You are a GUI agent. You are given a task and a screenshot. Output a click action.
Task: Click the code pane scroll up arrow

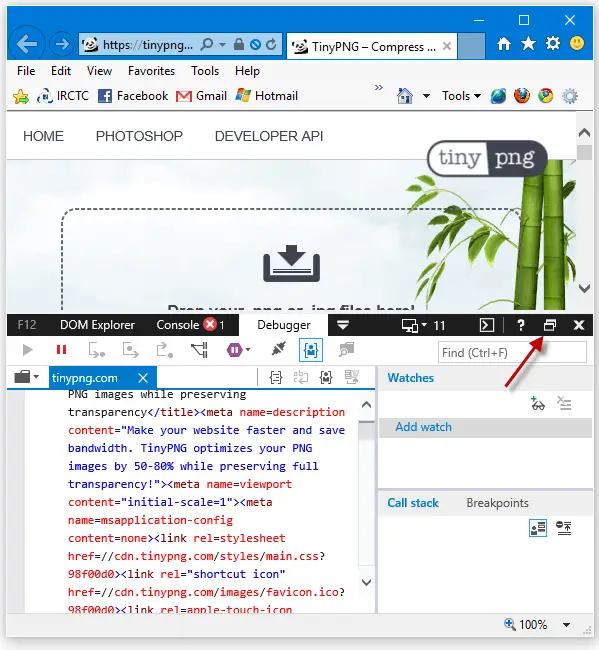click(366, 405)
